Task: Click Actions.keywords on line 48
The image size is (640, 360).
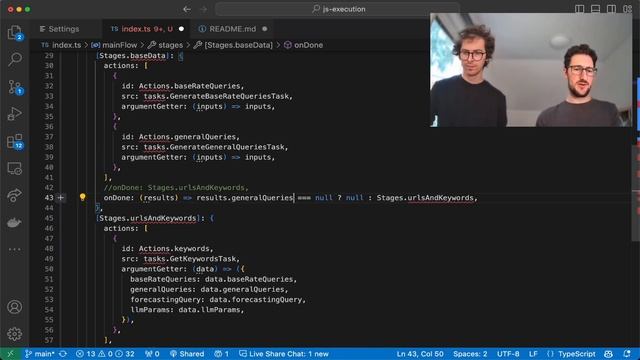Action: point(174,249)
